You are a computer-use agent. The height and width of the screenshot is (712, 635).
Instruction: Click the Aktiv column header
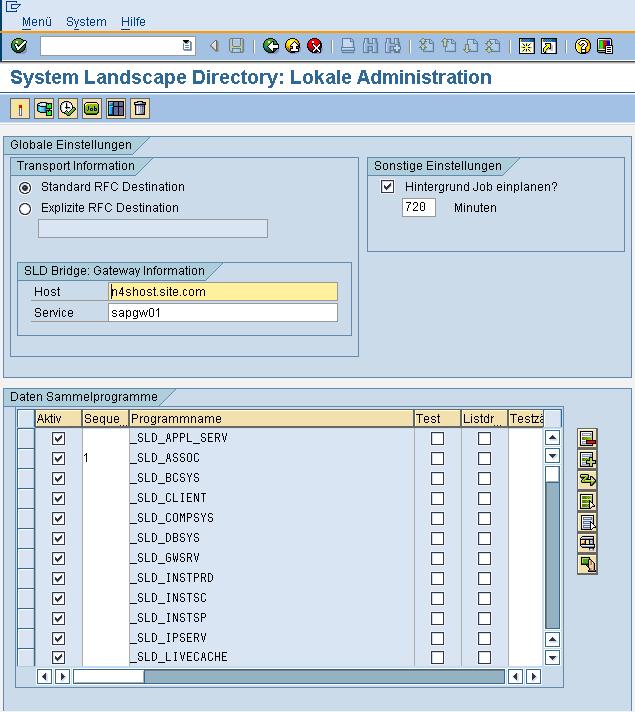(58, 419)
